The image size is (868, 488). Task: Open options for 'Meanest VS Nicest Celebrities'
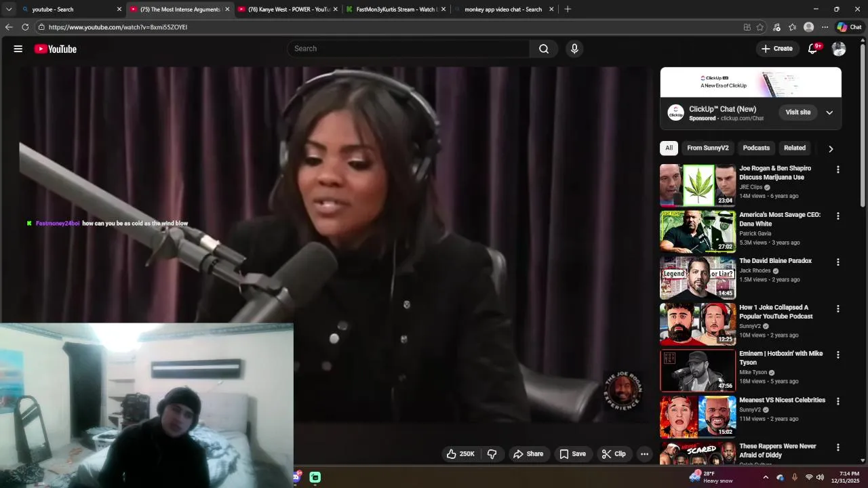838,401
